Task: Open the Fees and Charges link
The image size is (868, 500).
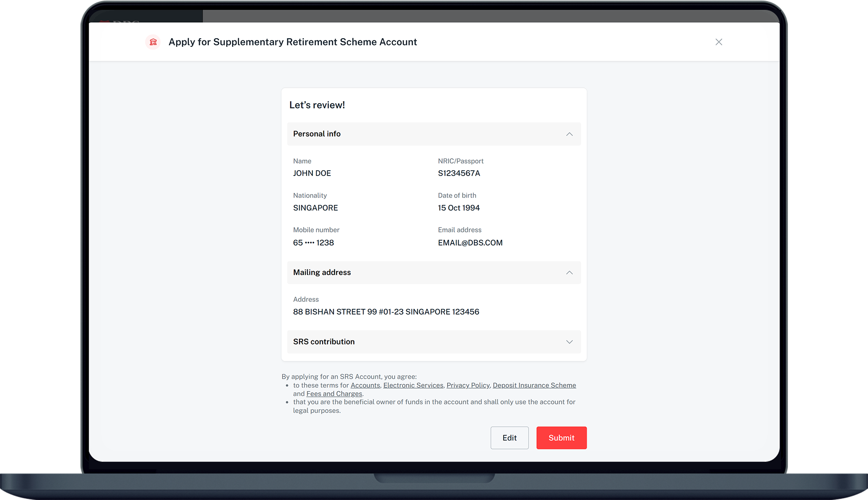Action: click(x=334, y=394)
